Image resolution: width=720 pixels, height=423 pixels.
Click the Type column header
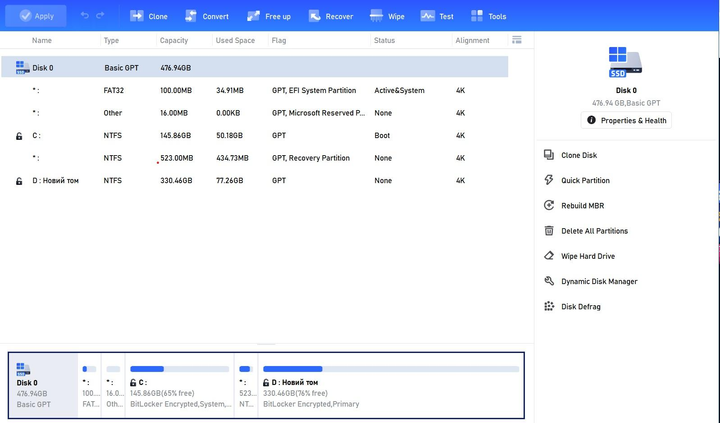[x=111, y=40]
